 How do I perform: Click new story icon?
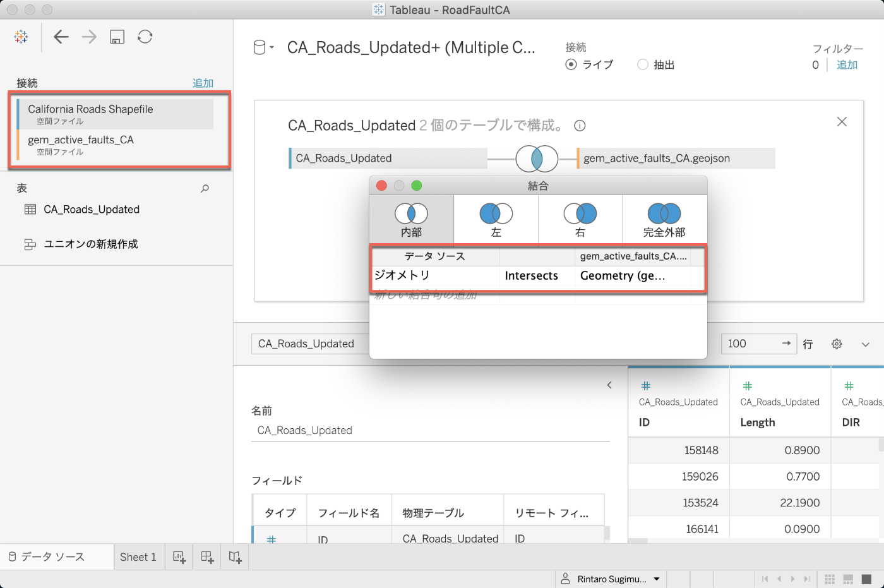[235, 557]
